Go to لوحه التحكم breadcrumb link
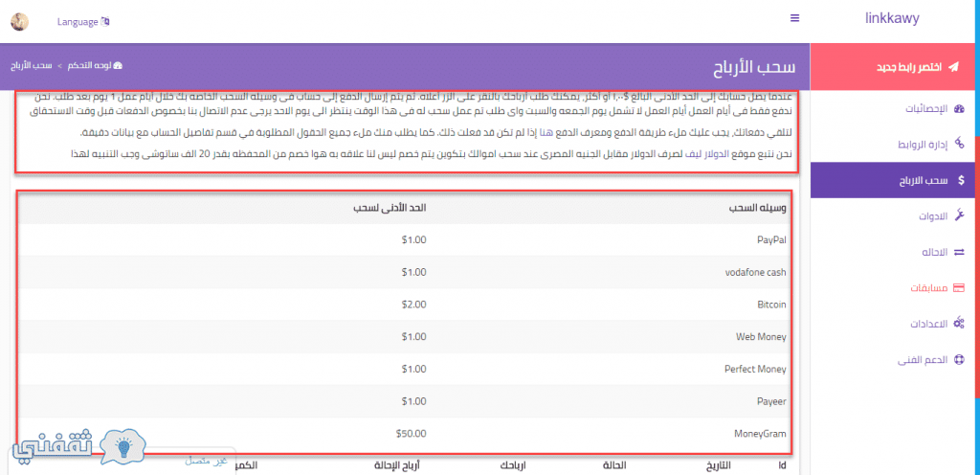This screenshot has height=475, width=980. (x=93, y=66)
